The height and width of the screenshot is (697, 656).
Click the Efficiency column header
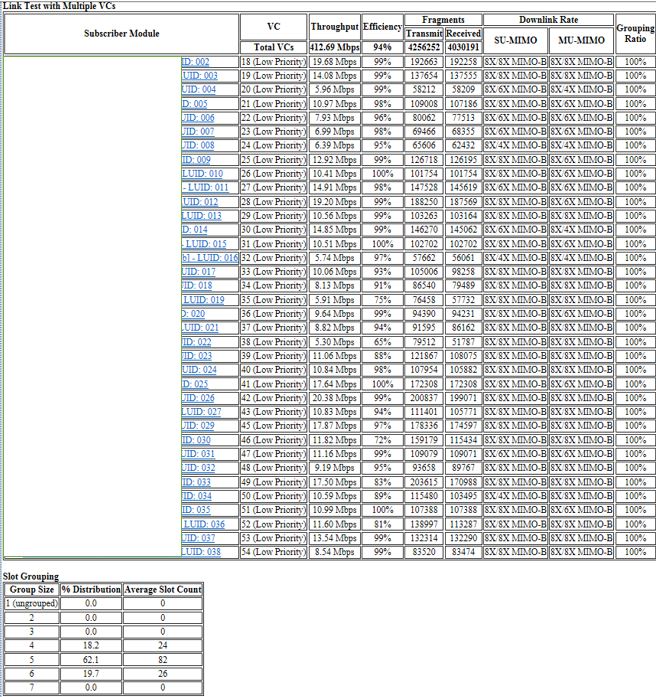pyautogui.click(x=382, y=26)
